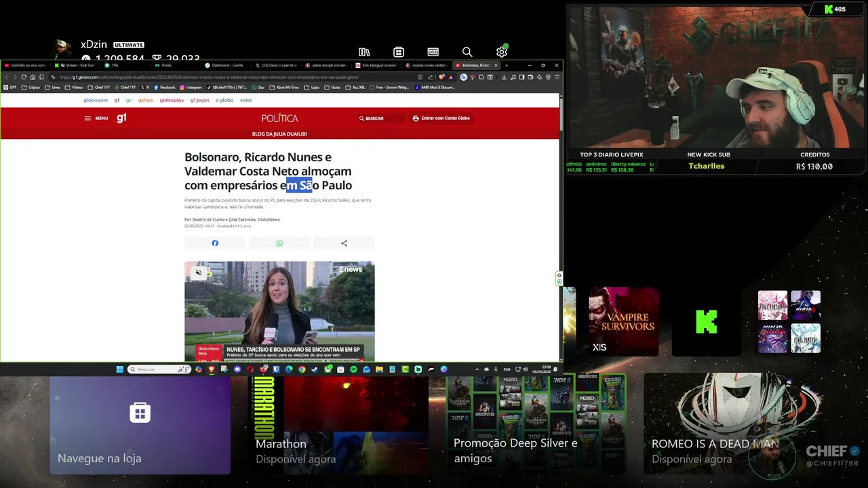This screenshot has width=868, height=488.
Task: Play the GloboNews video thumbnail
Action: (x=279, y=312)
